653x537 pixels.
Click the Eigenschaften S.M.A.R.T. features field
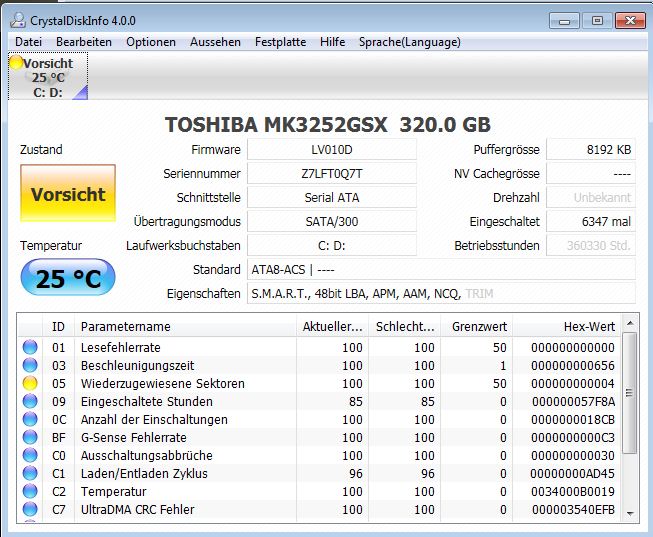[441, 294]
